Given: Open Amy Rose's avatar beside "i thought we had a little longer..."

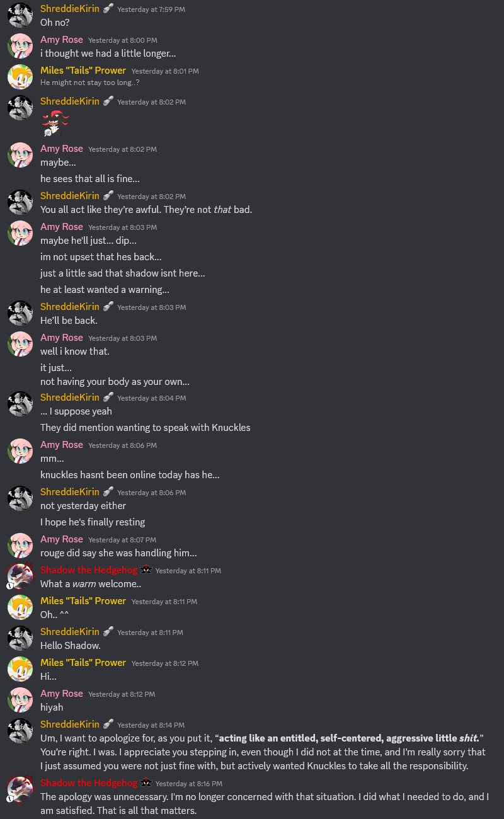Looking at the screenshot, I should click(x=20, y=46).
